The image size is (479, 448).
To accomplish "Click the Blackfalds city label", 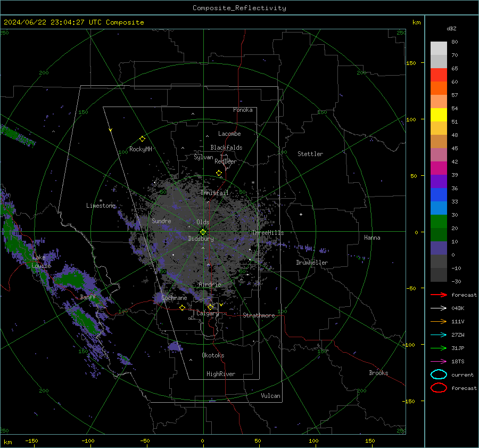I will click(226, 148).
